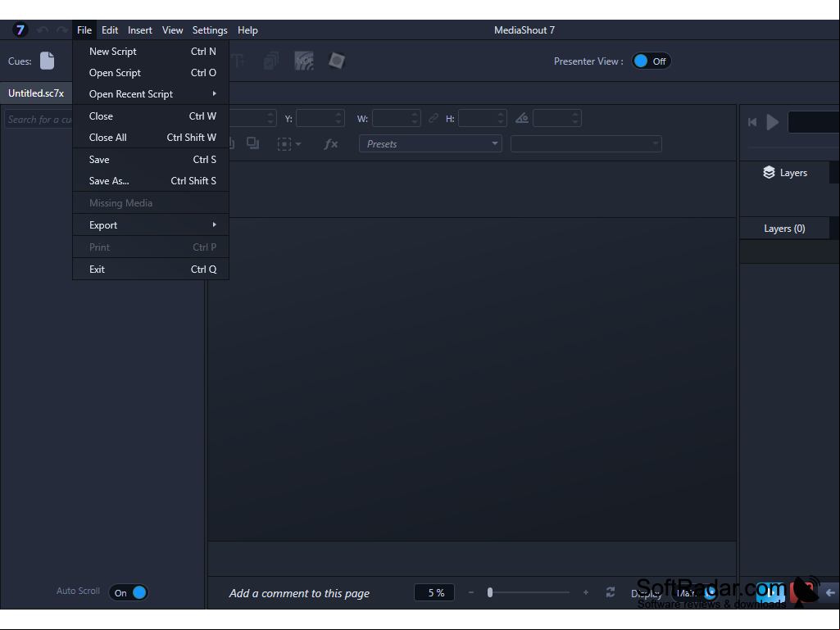Open the empty dropdown beside Presets
This screenshot has height=630, width=840.
tap(586, 143)
